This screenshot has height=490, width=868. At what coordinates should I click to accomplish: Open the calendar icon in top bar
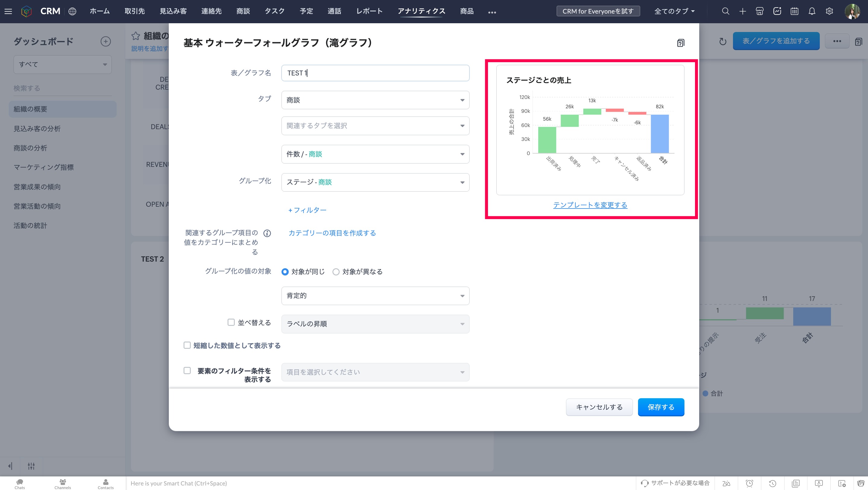(794, 11)
